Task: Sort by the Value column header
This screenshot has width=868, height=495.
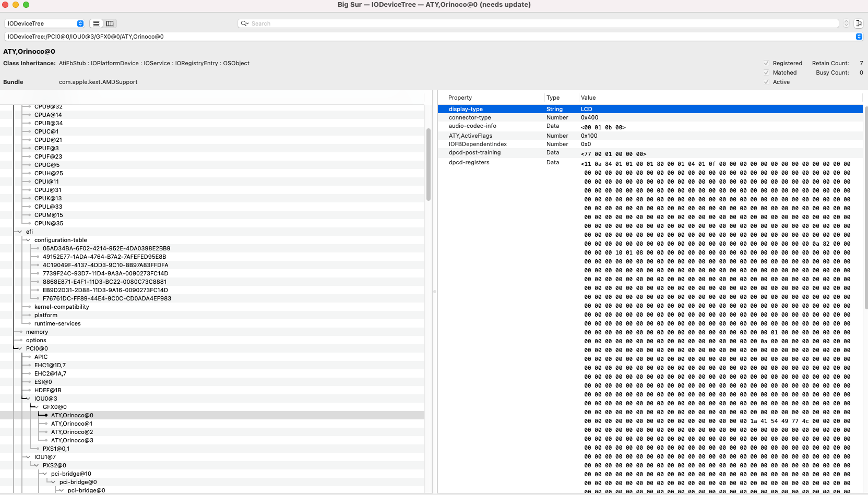Action: pos(588,98)
